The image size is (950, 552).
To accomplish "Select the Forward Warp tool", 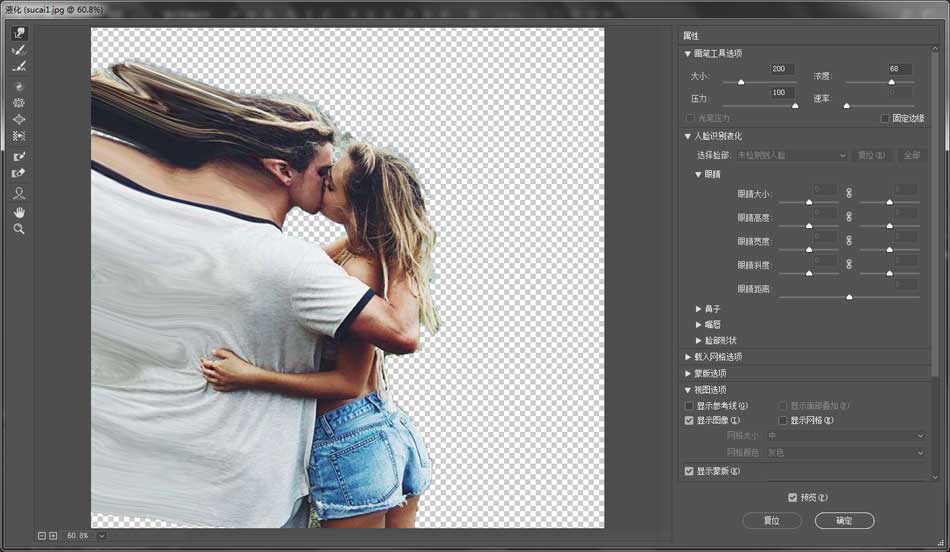I will tap(19, 33).
